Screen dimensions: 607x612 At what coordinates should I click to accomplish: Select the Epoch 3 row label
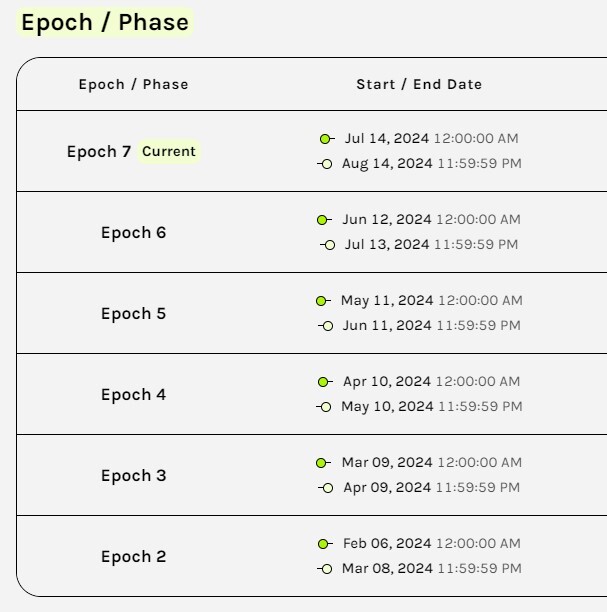click(134, 476)
